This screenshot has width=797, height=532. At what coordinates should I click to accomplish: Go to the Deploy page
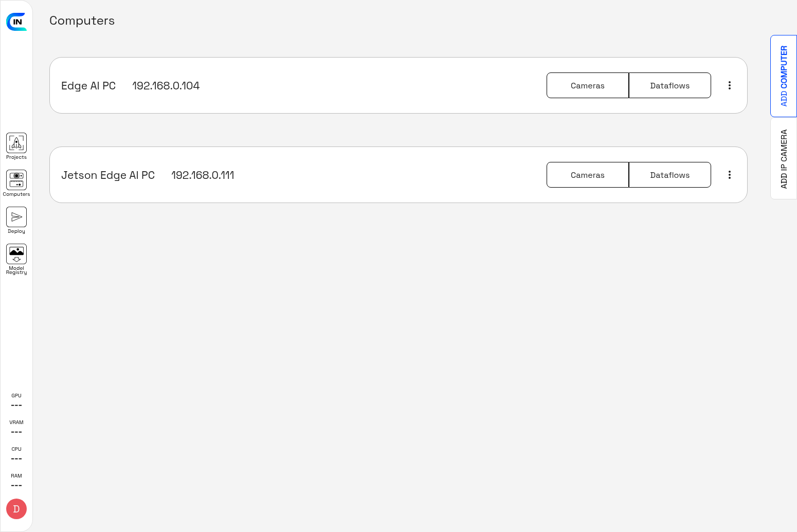click(16, 217)
